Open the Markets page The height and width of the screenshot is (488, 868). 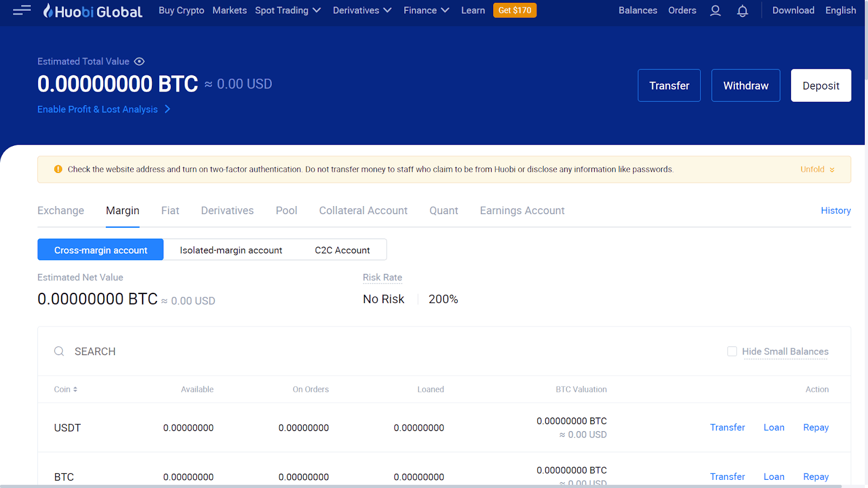point(229,10)
